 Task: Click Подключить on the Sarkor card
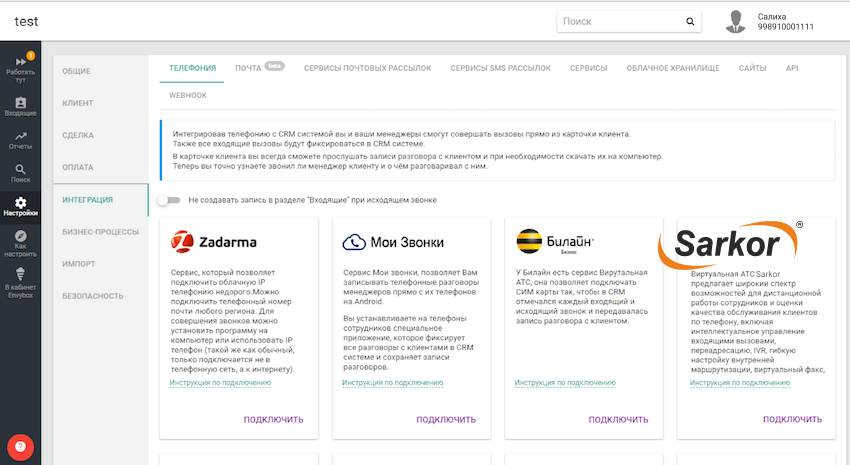(x=792, y=419)
